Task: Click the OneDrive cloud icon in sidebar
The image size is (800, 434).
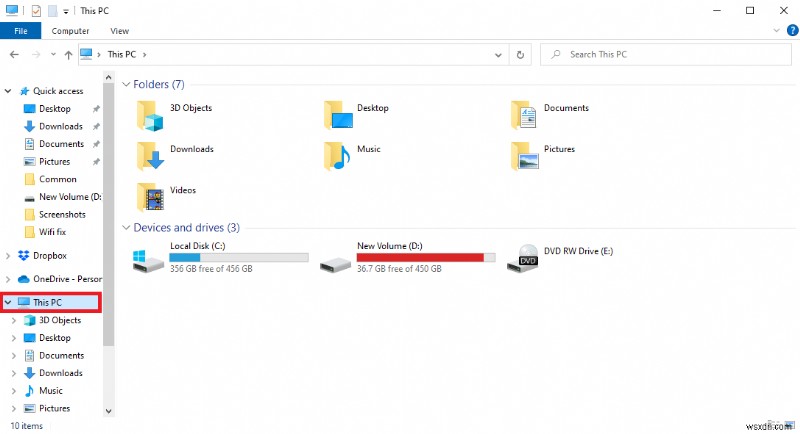Action: coord(23,279)
